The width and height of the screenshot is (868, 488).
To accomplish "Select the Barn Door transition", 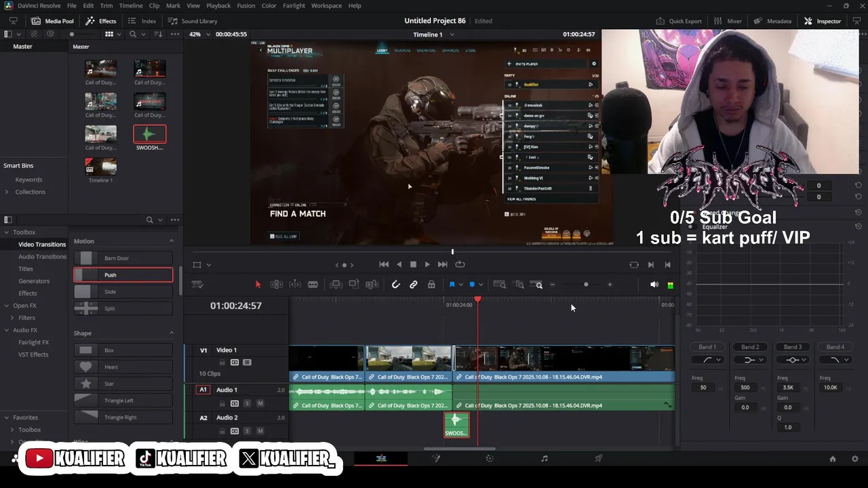I will 123,258.
